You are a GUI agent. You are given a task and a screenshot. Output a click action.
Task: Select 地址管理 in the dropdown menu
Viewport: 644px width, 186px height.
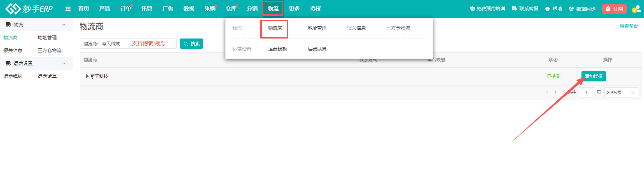pos(317,28)
